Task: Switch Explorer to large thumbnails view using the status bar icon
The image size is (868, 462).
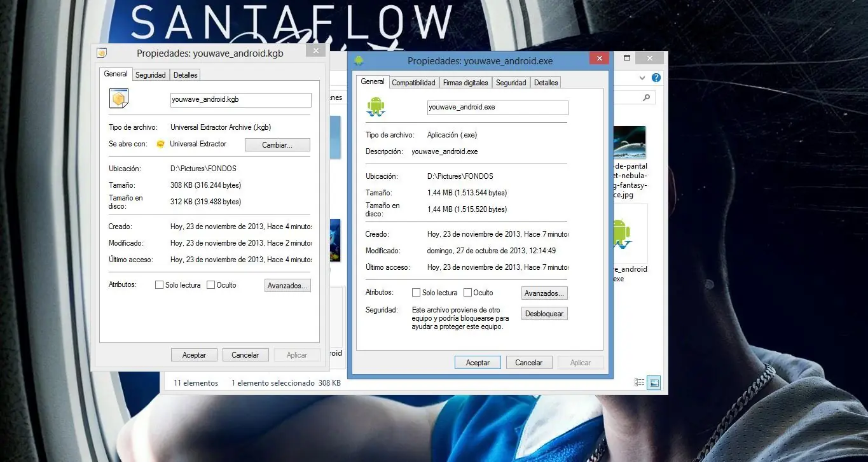Action: pyautogui.click(x=654, y=382)
